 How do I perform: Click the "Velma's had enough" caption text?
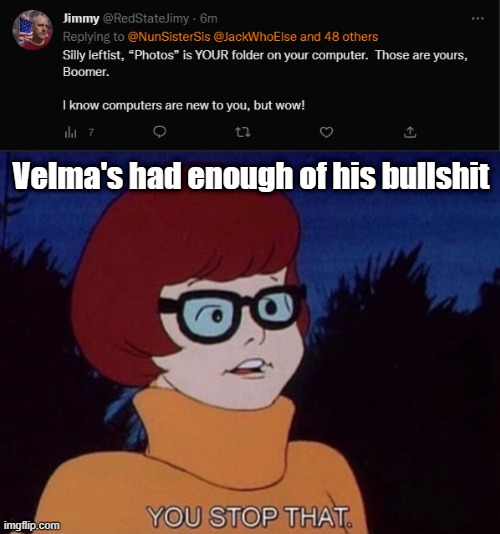(251, 176)
